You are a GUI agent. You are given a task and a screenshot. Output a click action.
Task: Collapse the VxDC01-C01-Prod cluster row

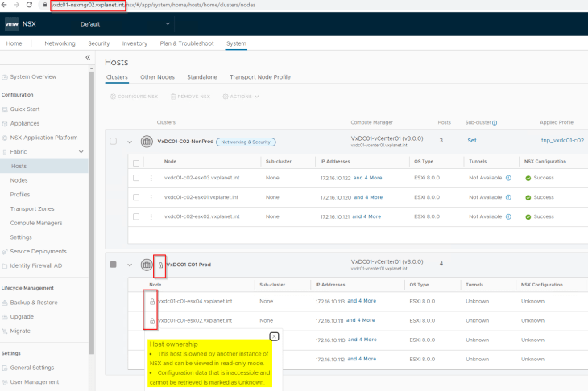[130, 265]
